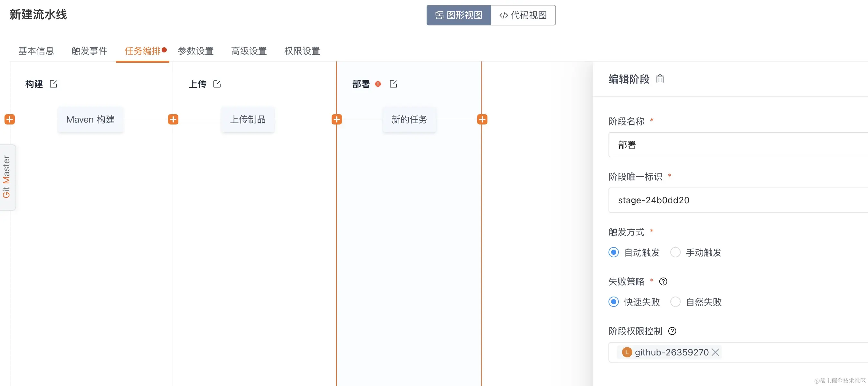The image size is (868, 386).
Task: Open the 参数设置 tab
Action: tap(195, 51)
